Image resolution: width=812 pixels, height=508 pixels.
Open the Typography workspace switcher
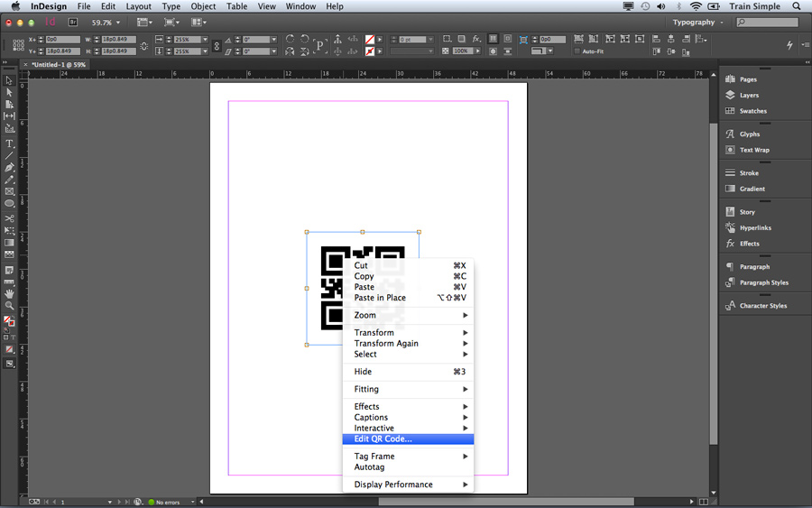point(697,23)
